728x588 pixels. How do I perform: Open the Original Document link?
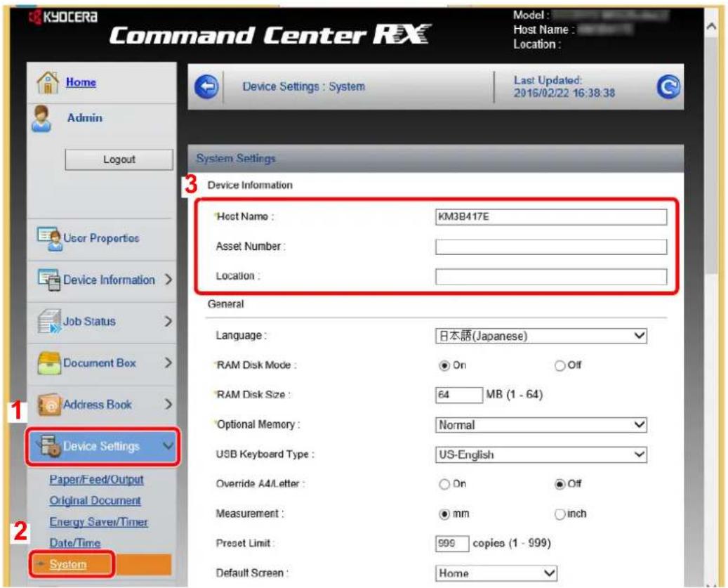pos(95,501)
